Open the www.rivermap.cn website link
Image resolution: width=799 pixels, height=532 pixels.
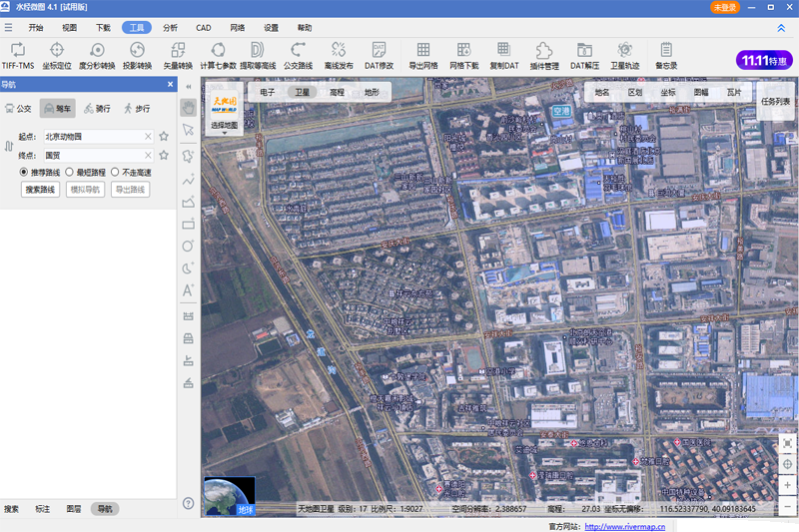click(x=624, y=526)
